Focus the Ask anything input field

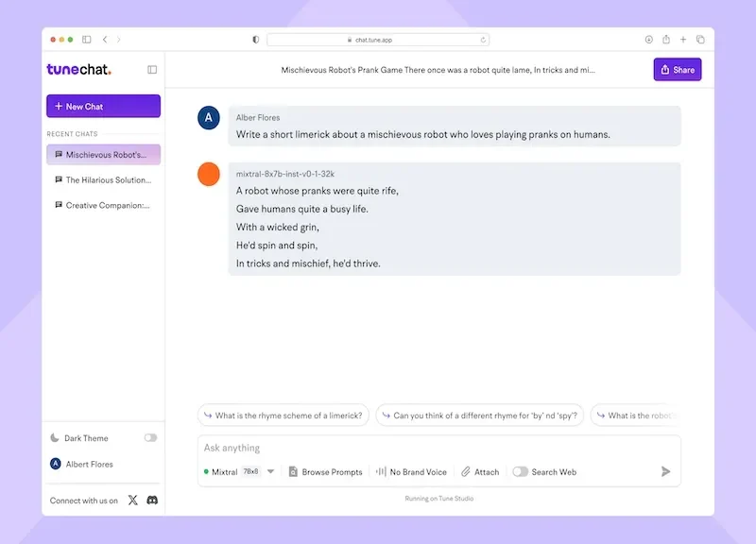438,448
